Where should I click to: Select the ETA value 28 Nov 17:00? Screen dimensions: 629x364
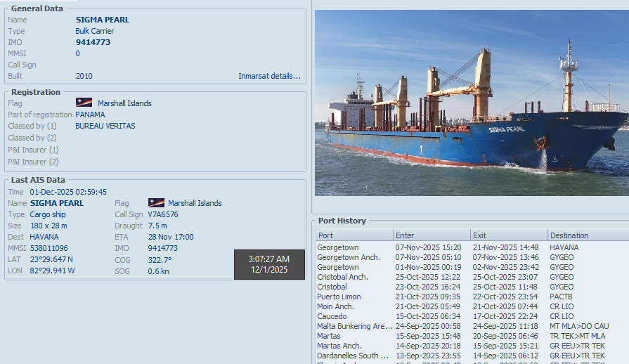pyautogui.click(x=171, y=237)
